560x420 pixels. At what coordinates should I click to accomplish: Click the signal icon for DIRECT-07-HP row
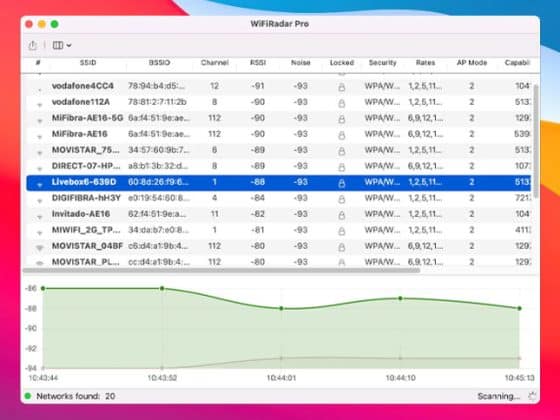[x=40, y=169]
